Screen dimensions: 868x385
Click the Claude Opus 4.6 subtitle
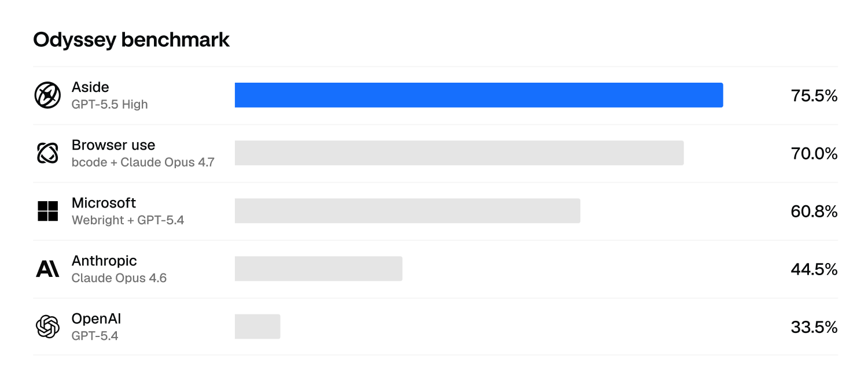pos(119,278)
